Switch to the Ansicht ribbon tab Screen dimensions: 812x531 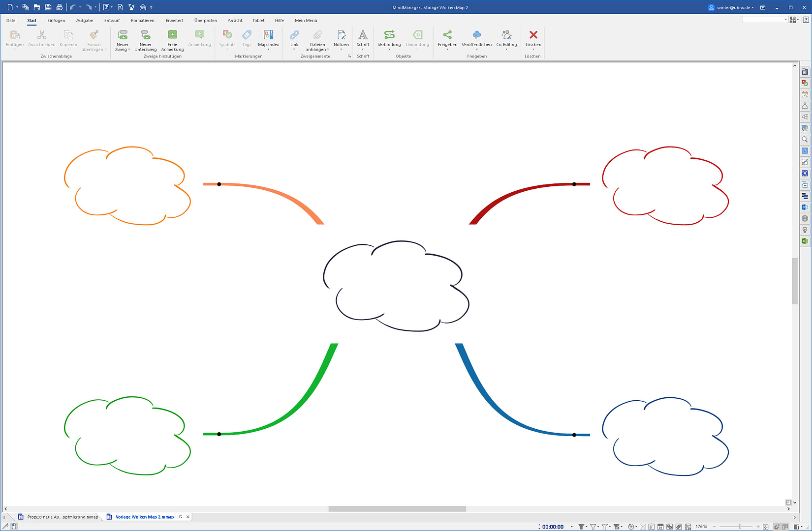(235, 21)
